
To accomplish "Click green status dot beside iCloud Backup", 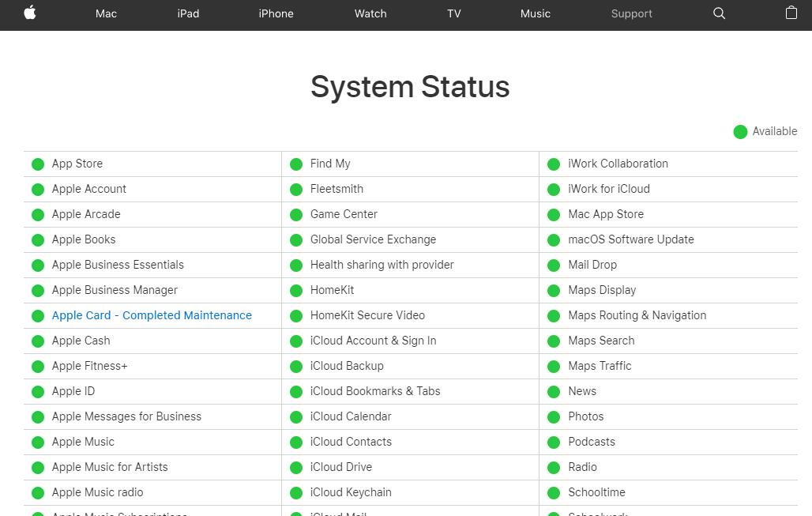I will 296,367.
